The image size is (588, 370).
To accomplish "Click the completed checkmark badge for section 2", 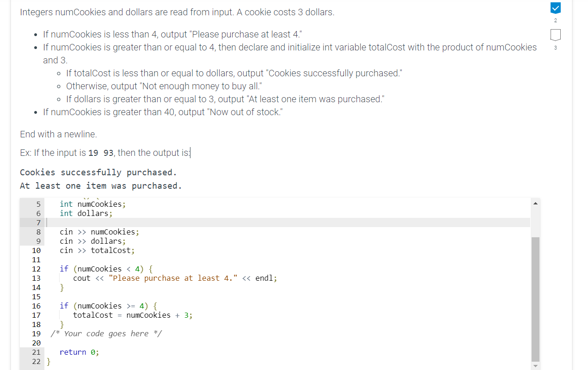I will point(555,8).
